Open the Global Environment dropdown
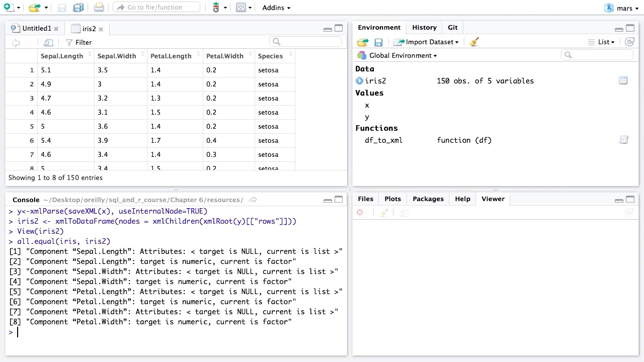The height and width of the screenshot is (362, 644). click(x=397, y=55)
